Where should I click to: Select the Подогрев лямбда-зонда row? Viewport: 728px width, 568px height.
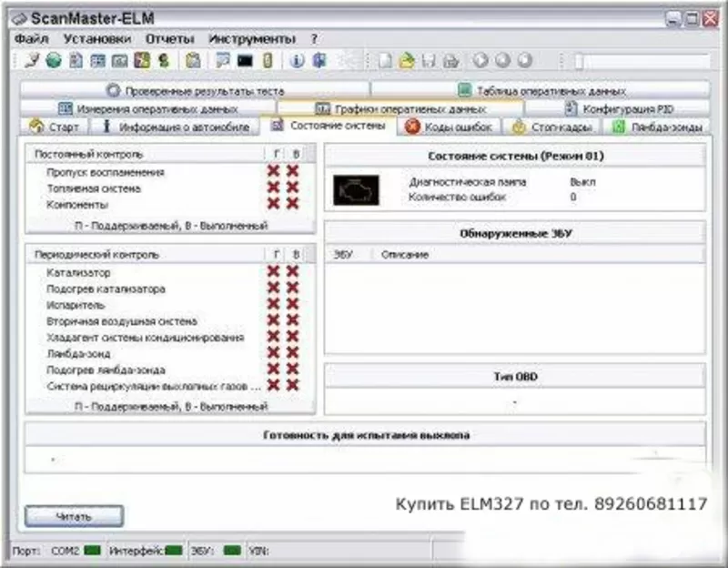170,370
